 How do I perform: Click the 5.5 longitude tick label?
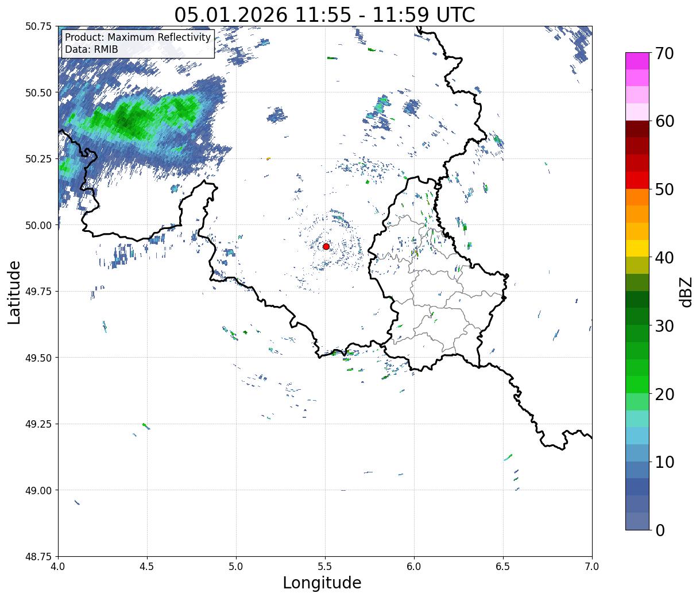325,567
